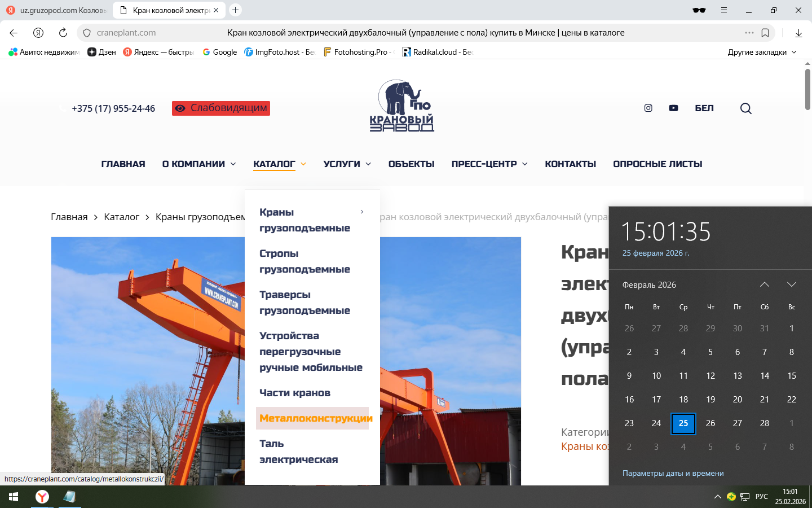Bookmark this page with the bookmark icon
The height and width of the screenshot is (508, 812).
click(x=765, y=33)
